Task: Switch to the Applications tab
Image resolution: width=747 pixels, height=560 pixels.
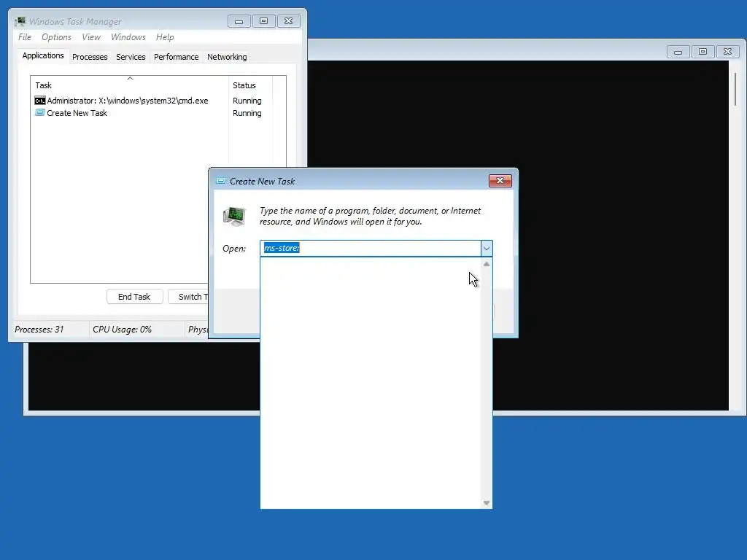Action: pos(43,55)
